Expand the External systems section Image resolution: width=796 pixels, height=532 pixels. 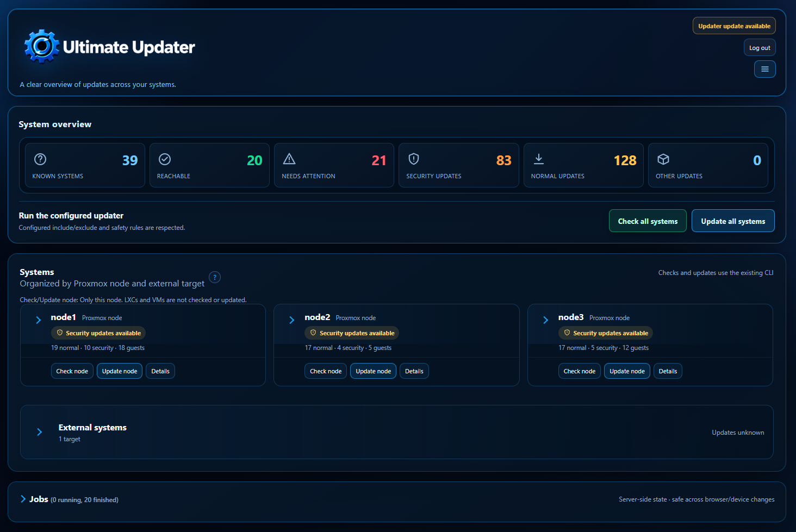click(x=39, y=432)
